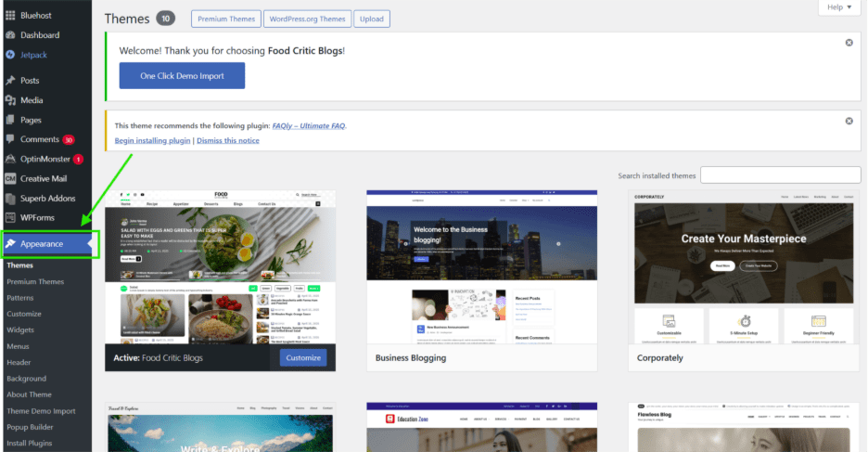Open the Install Plugins submenu item

[x=30, y=443]
